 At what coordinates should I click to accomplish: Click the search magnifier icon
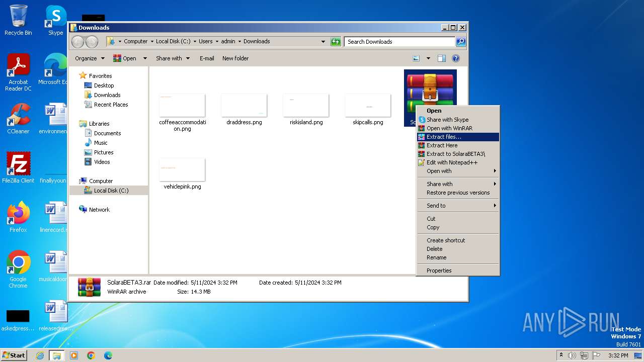[x=461, y=42]
